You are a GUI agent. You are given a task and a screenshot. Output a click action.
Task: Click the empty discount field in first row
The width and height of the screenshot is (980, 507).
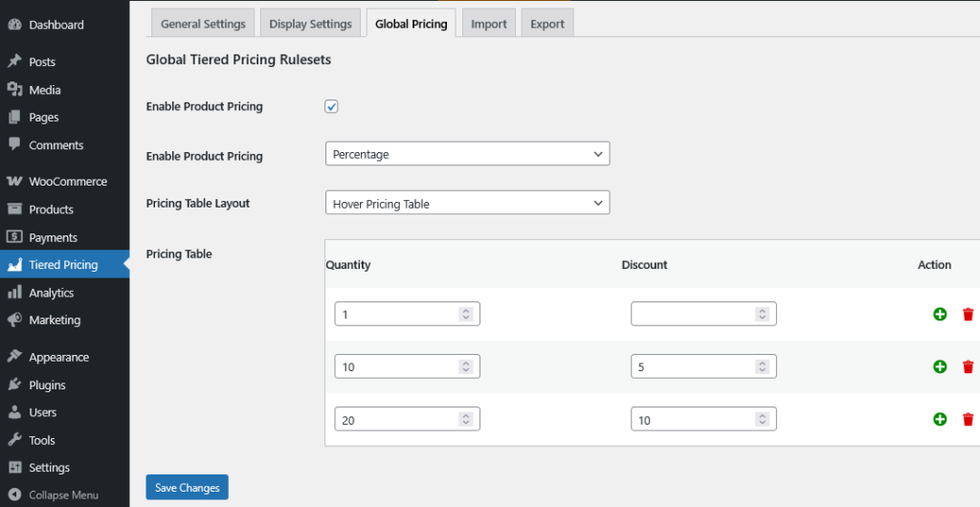pyautogui.click(x=692, y=314)
